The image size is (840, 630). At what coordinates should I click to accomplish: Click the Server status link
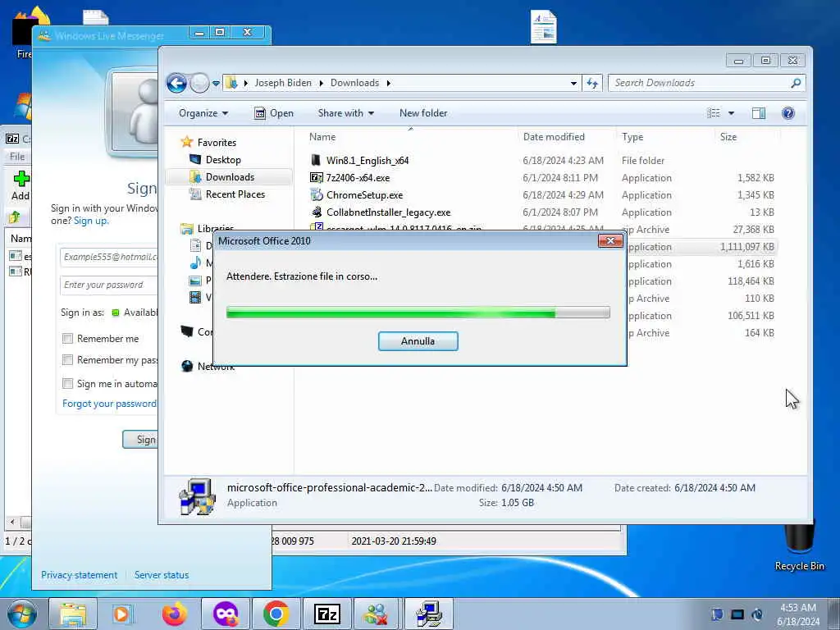pos(162,575)
